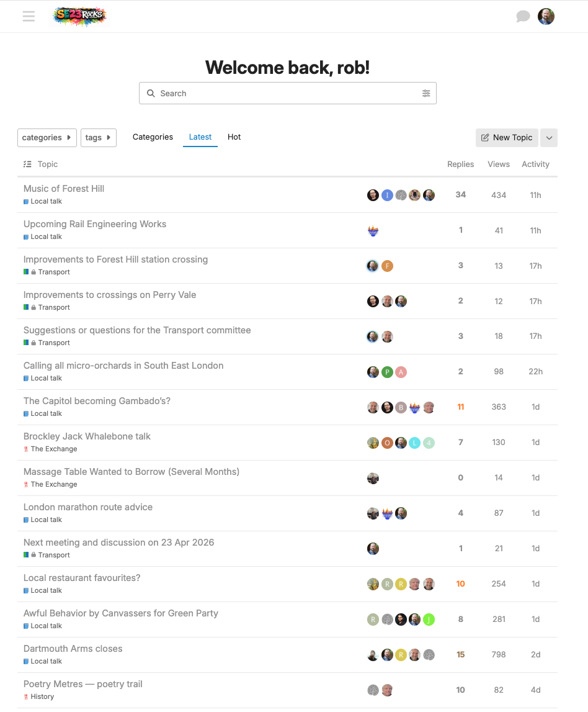The image size is (588, 712).
Task: Open your user profile avatar menu
Action: tap(546, 17)
